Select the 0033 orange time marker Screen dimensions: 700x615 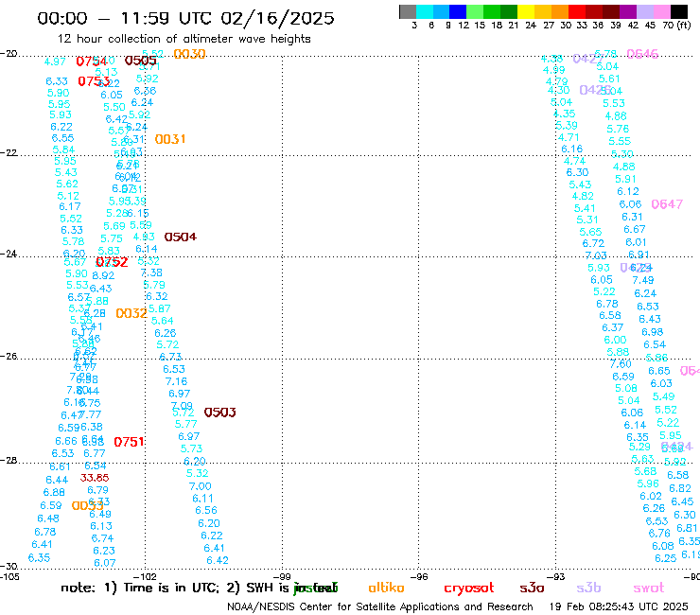point(87,505)
